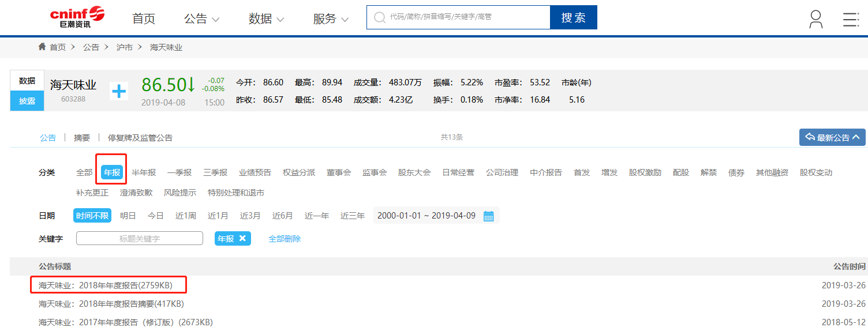This screenshot has height=331, width=868.
Task: Expand the 数据 navigation dropdown
Action: 267,18
